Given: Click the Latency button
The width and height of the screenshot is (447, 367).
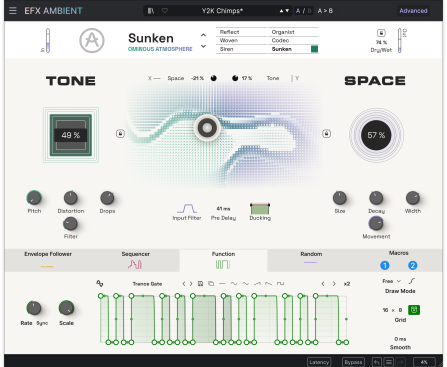Looking at the screenshot, I should [319, 362].
